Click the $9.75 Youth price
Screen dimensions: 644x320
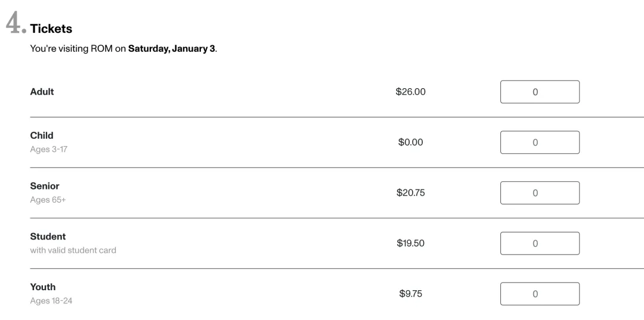click(410, 294)
